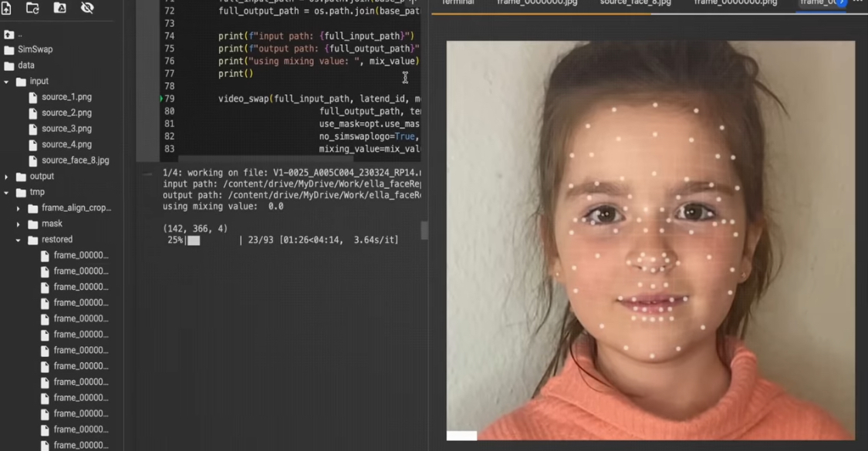
Task: Open the SimSwap folder
Action: (x=35, y=49)
